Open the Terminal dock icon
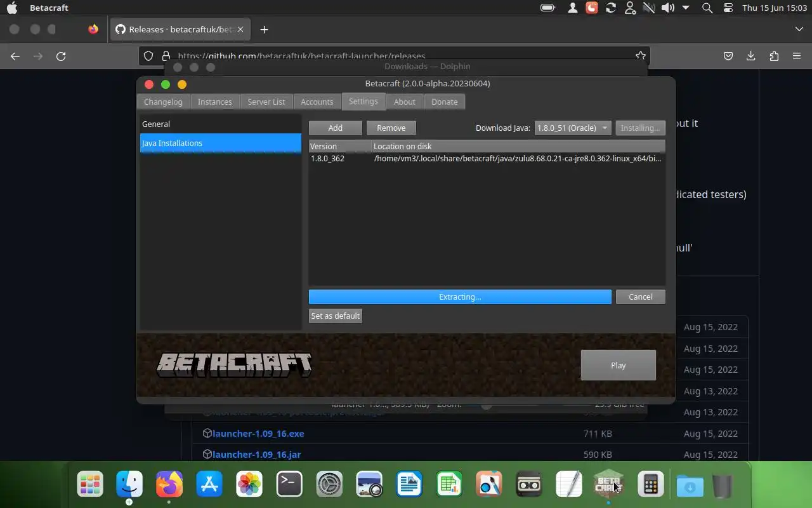Viewport: 812px width, 508px height. [x=289, y=485]
